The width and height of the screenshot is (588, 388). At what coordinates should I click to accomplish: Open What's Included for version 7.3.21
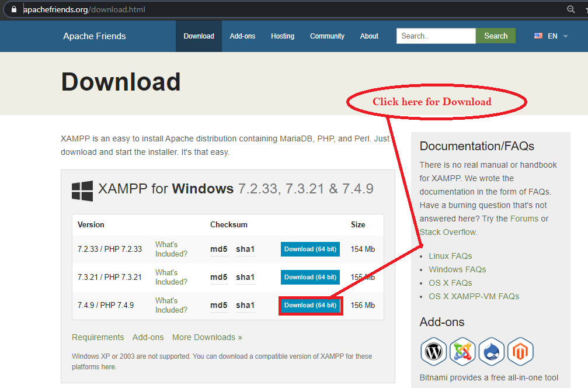click(171, 278)
